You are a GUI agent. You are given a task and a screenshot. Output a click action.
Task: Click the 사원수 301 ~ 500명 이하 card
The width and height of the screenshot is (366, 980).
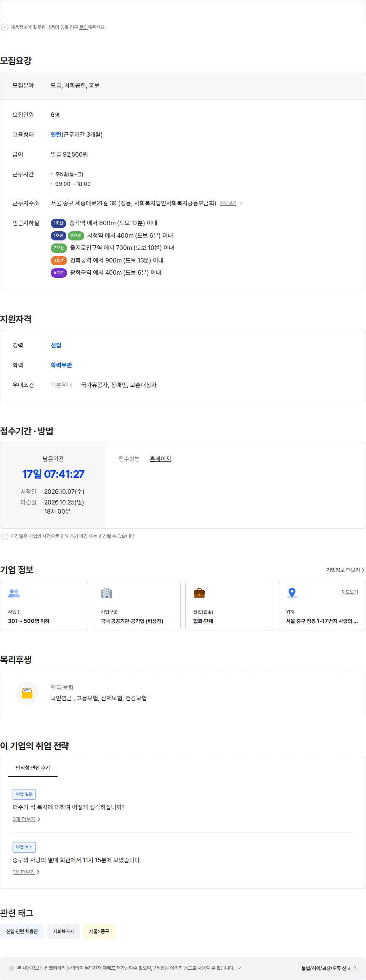pyautogui.click(x=44, y=606)
